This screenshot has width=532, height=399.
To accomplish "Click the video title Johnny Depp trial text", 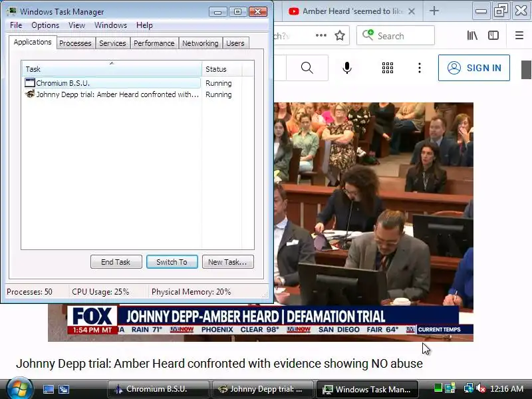I will [x=219, y=363].
